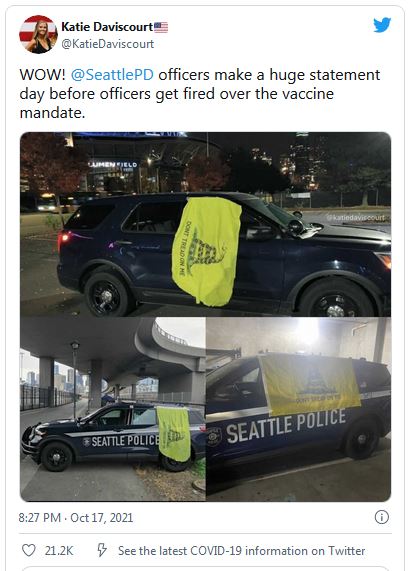Click the Lumen Field sign in photo
Image resolution: width=409 pixels, height=571 pixels.
click(113, 165)
